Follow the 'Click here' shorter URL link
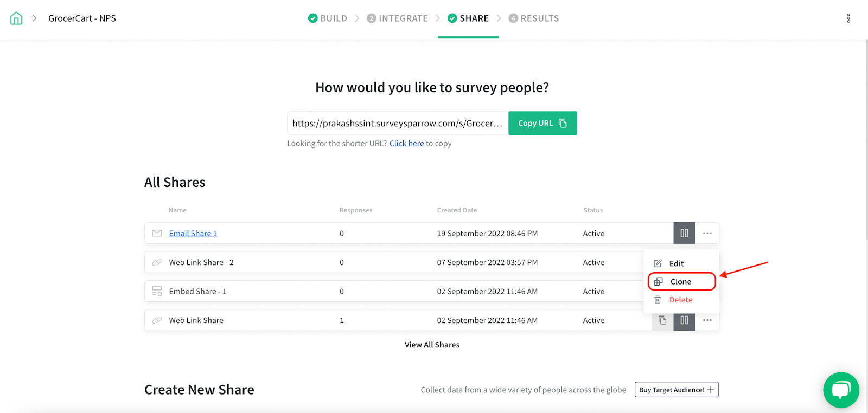The height and width of the screenshot is (413, 868). [406, 144]
